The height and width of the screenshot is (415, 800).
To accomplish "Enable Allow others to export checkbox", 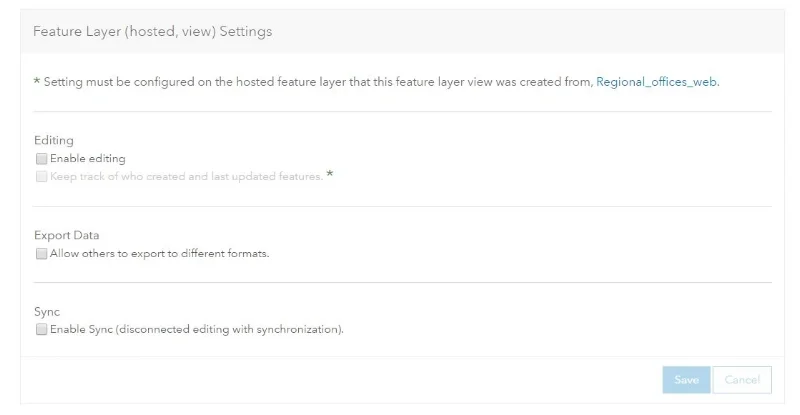I will pos(41,254).
